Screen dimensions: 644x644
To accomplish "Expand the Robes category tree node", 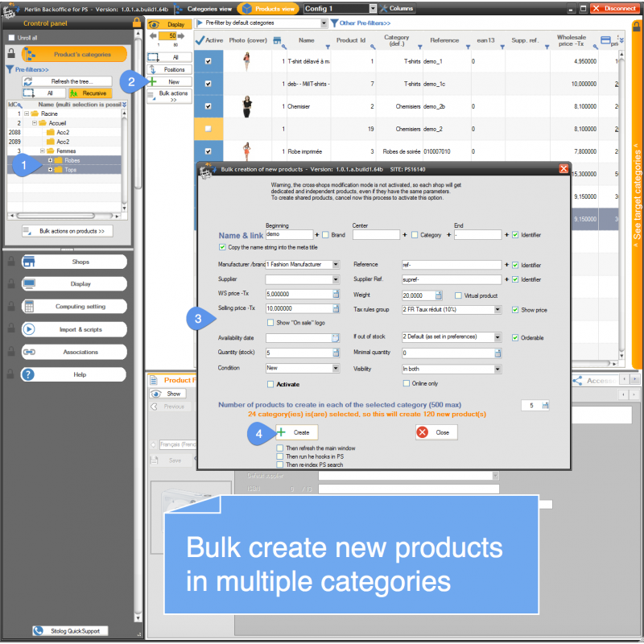I will [x=50, y=160].
